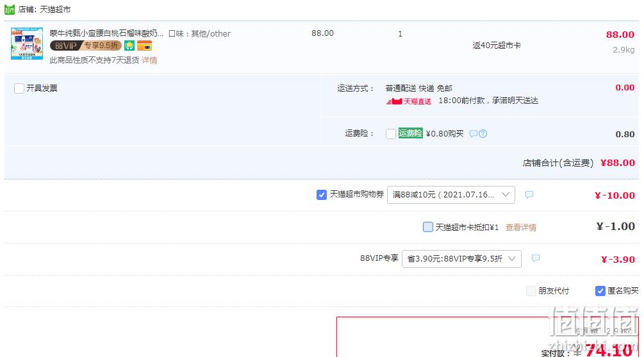Click the green 运费险 label badge
Image resolution: width=644 pixels, height=357 pixels.
tap(410, 133)
